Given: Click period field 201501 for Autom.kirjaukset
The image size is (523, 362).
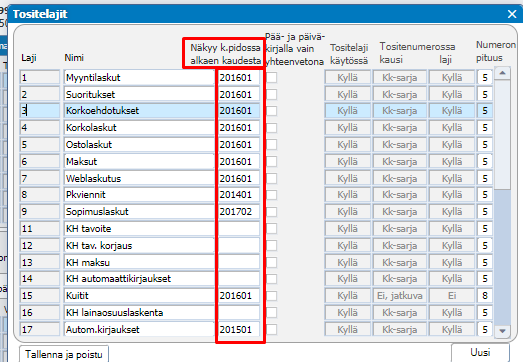Looking at the screenshot, I should click(x=239, y=330).
